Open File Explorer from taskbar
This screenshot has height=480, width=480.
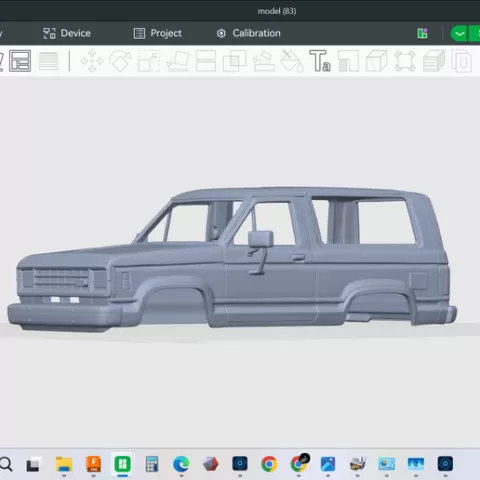64,464
